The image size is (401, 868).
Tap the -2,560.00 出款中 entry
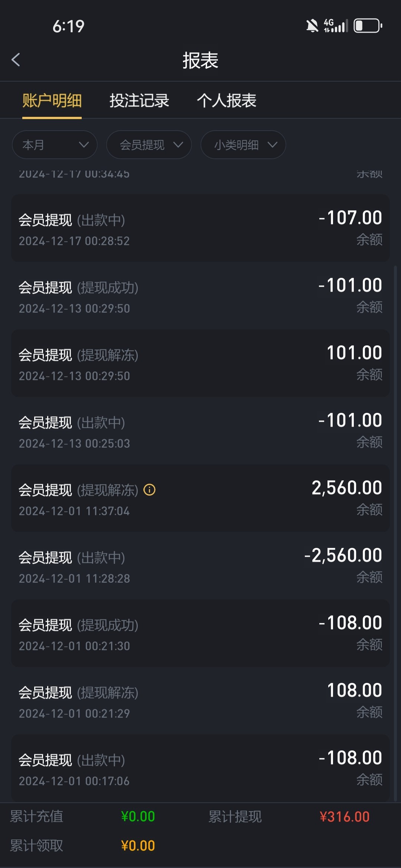pos(200,566)
